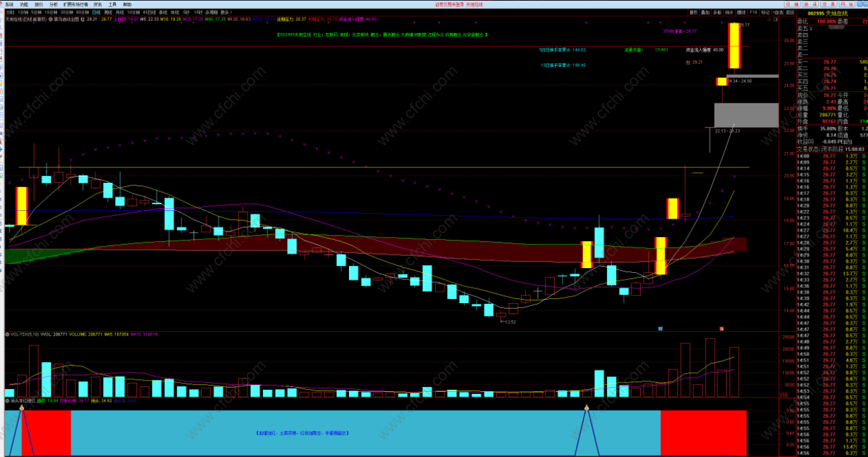
Task: Select the 15分钟 period tab
Action: click(x=51, y=12)
